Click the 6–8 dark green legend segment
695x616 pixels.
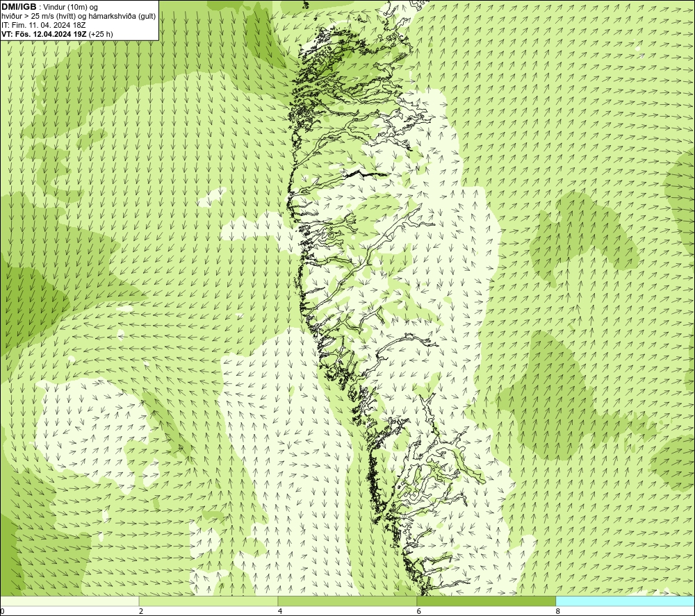coord(486,601)
